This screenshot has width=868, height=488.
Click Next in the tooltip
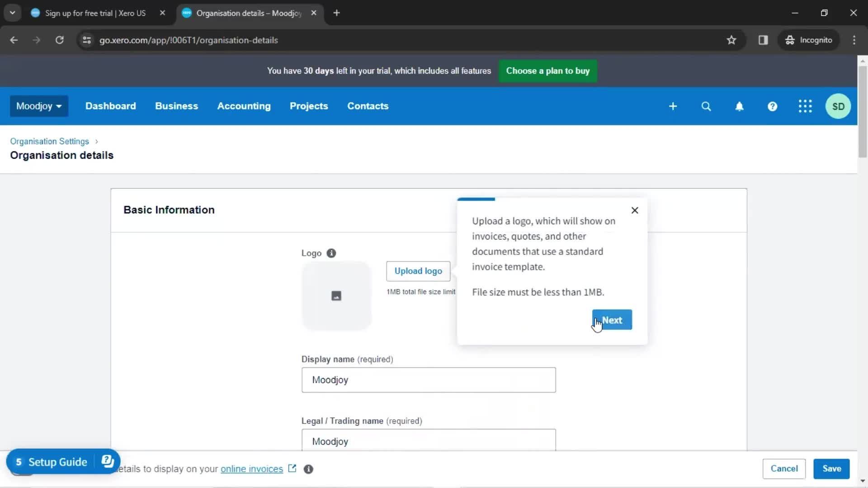[x=612, y=320]
